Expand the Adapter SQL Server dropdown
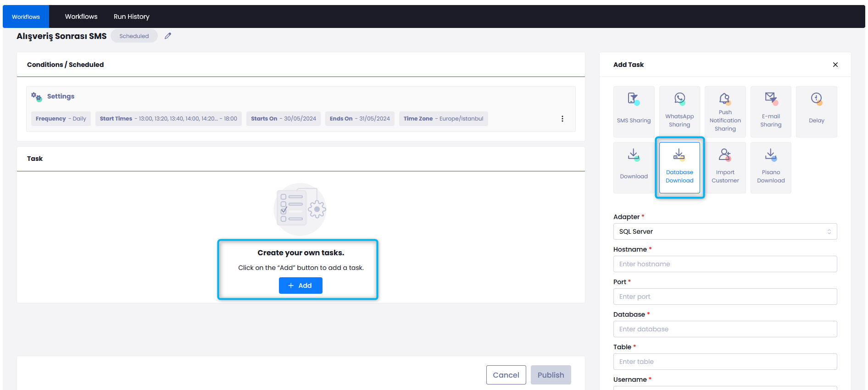 point(725,231)
